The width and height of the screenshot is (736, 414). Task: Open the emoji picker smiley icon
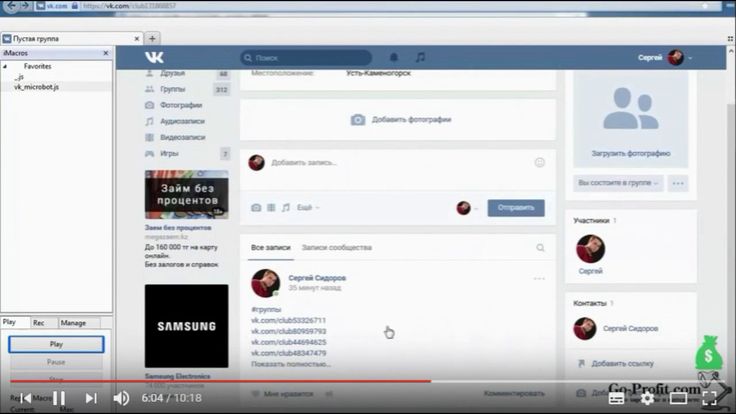click(x=540, y=162)
